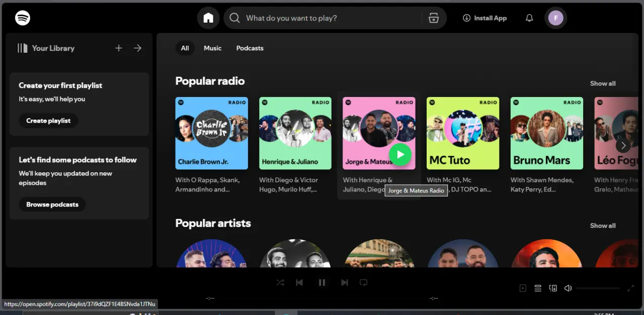
Task: Select the Music filter chip
Action: [212, 48]
